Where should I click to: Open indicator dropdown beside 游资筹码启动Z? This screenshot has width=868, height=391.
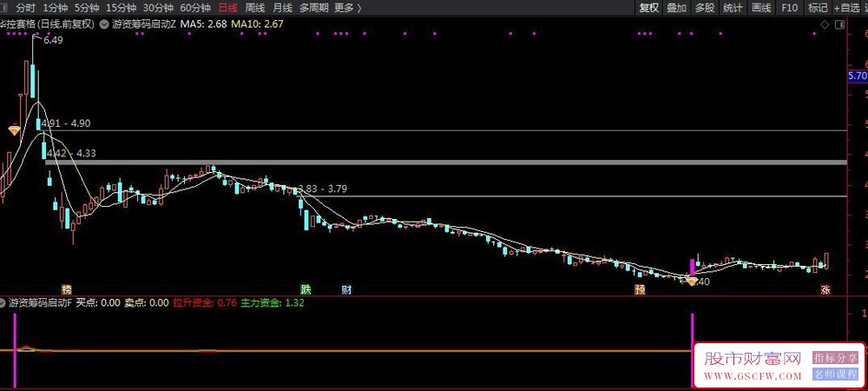point(105,23)
